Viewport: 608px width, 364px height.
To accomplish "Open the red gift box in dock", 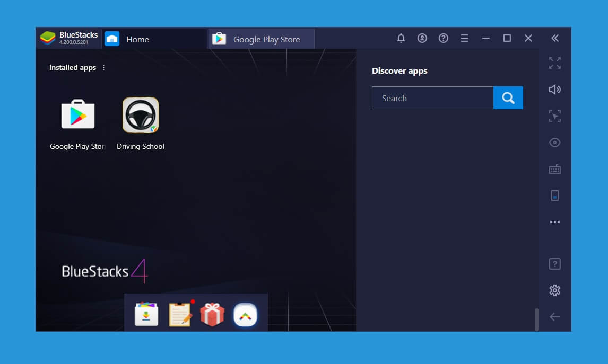I will click(212, 314).
